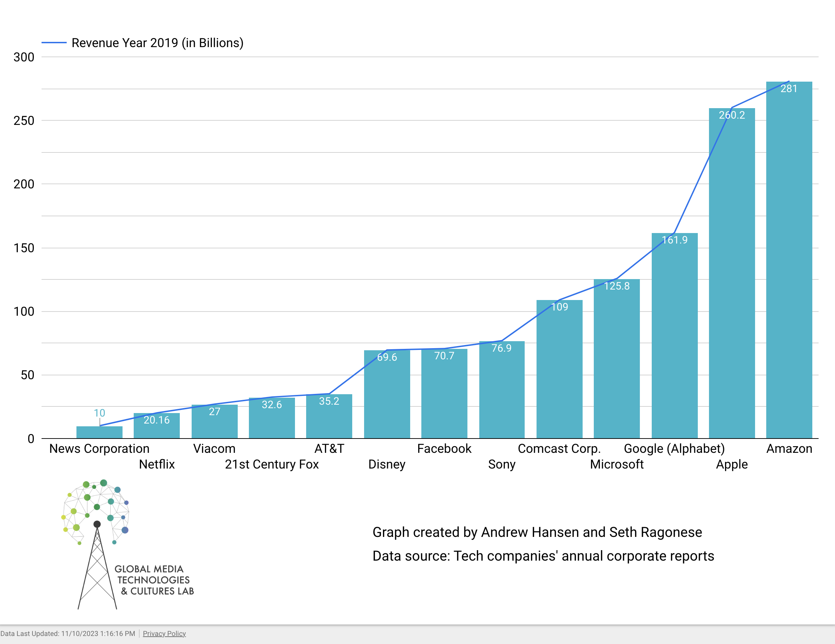This screenshot has width=835, height=644.
Task: Click the Apple bar labeled 260.2
Action: click(x=731, y=273)
